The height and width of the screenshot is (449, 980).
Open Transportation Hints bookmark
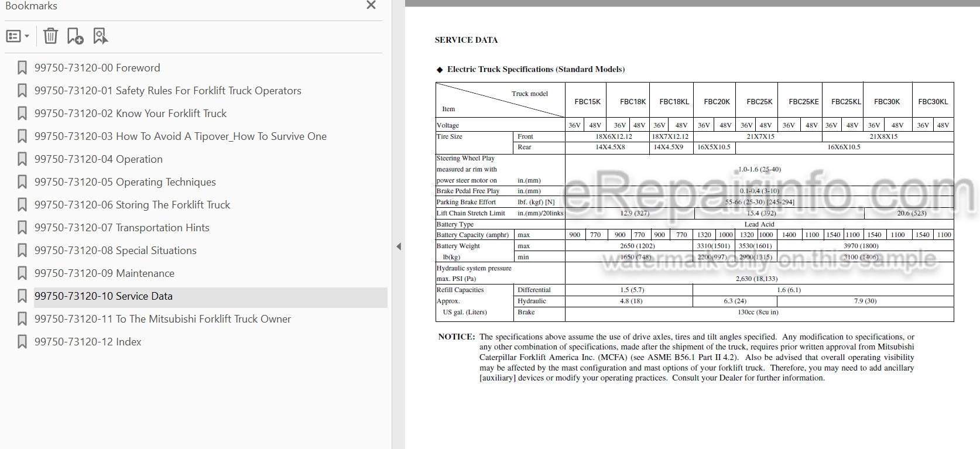(122, 228)
